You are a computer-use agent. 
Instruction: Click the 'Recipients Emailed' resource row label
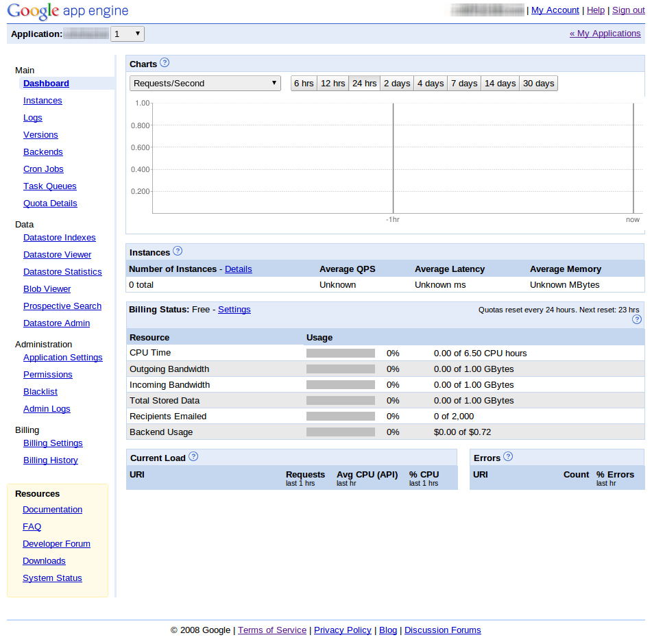(x=168, y=417)
